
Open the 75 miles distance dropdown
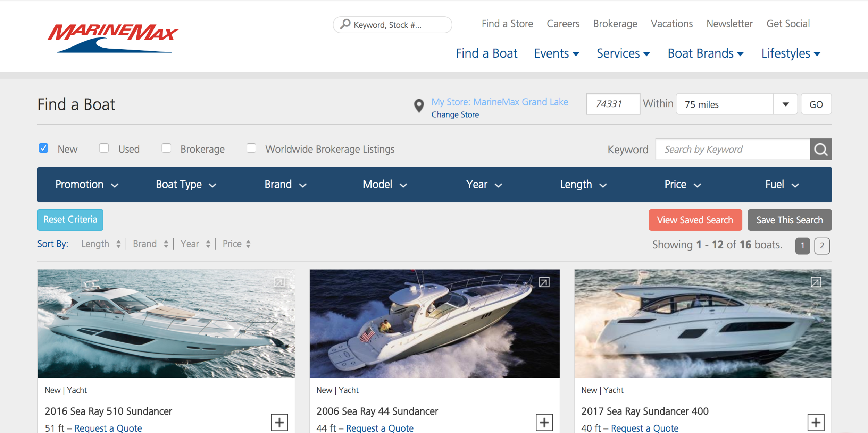pyautogui.click(x=736, y=104)
